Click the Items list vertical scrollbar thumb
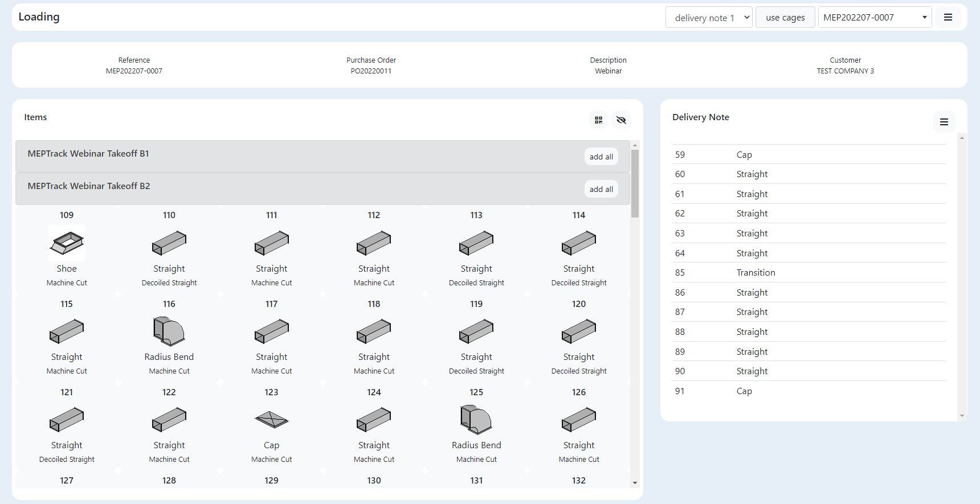Image resolution: width=980 pixels, height=504 pixels. click(x=635, y=182)
